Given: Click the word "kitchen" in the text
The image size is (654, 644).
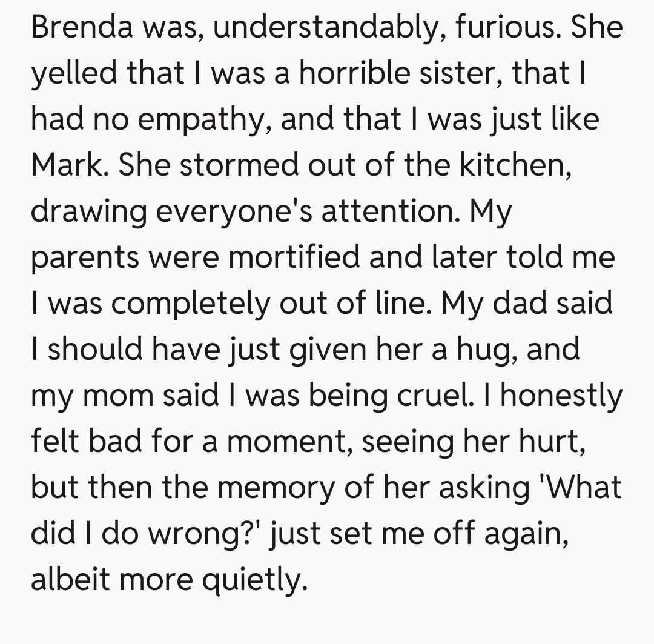Looking at the screenshot, I should 512,165.
